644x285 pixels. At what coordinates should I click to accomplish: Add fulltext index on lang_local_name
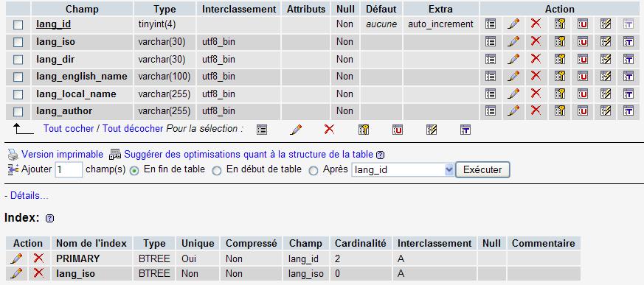628,94
